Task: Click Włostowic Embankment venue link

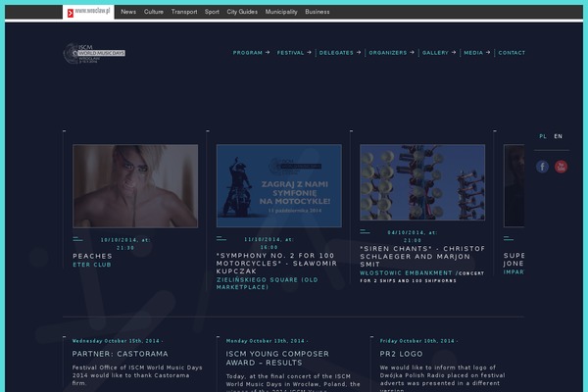Action: coord(406,273)
